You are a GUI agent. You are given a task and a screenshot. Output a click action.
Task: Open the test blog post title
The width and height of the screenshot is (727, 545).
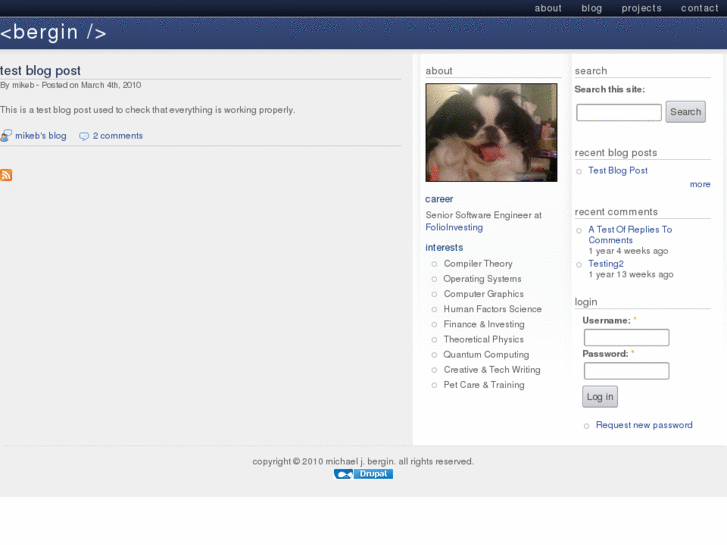pos(41,71)
